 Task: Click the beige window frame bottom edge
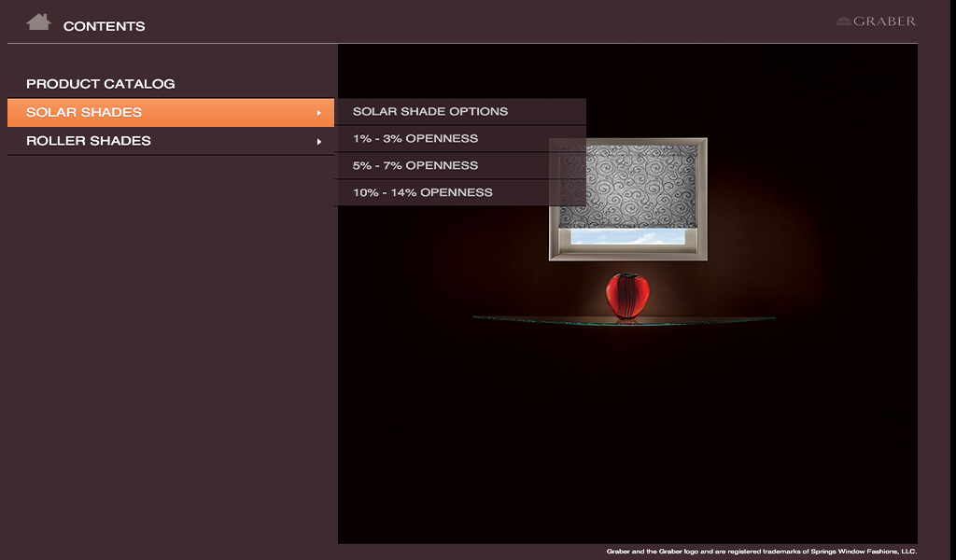[627, 253]
